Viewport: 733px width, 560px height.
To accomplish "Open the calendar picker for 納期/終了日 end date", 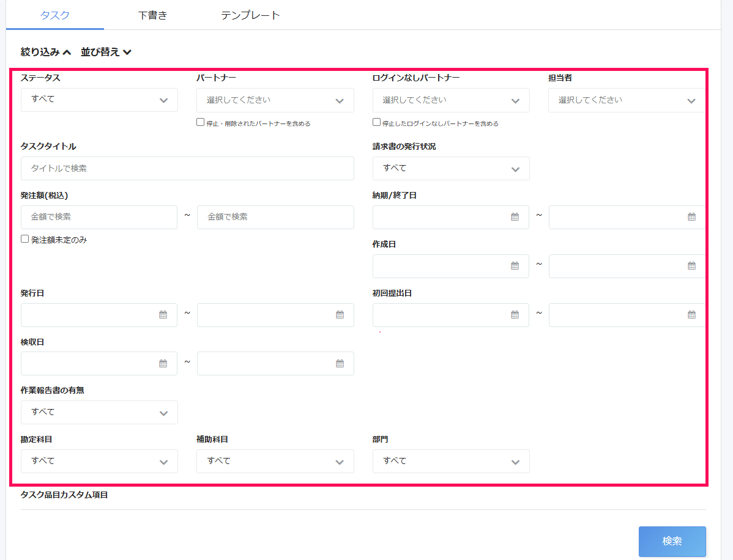I will coord(690,217).
